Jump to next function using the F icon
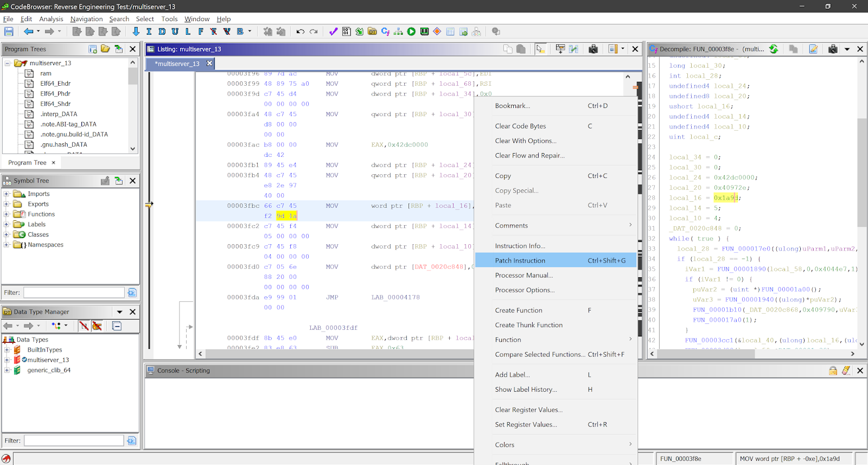The width and height of the screenshot is (868, 465). 201,31
